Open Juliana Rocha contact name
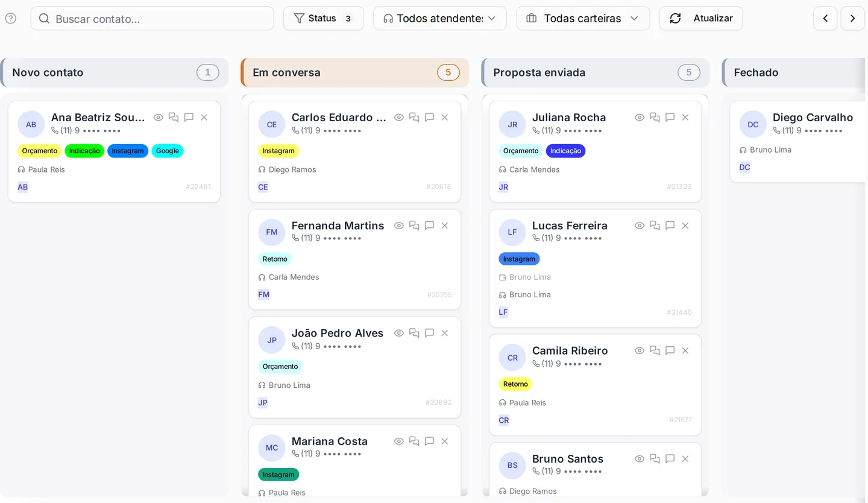This screenshot has height=503, width=868. click(x=569, y=118)
